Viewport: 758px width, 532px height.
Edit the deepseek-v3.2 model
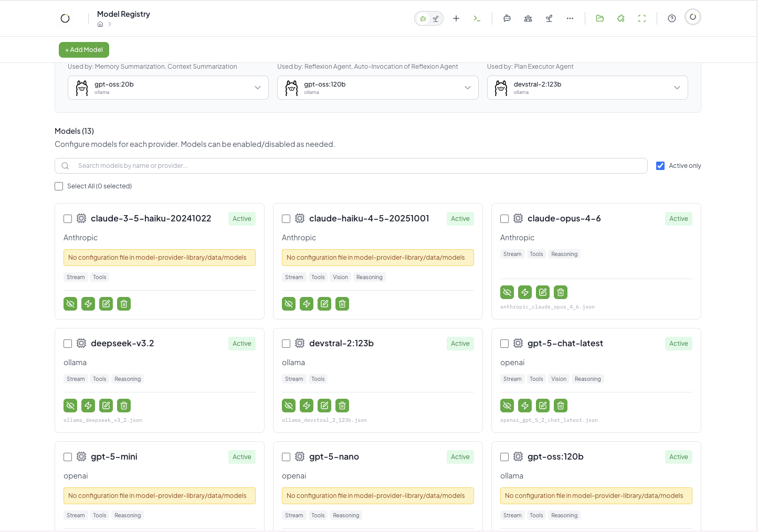(x=106, y=406)
